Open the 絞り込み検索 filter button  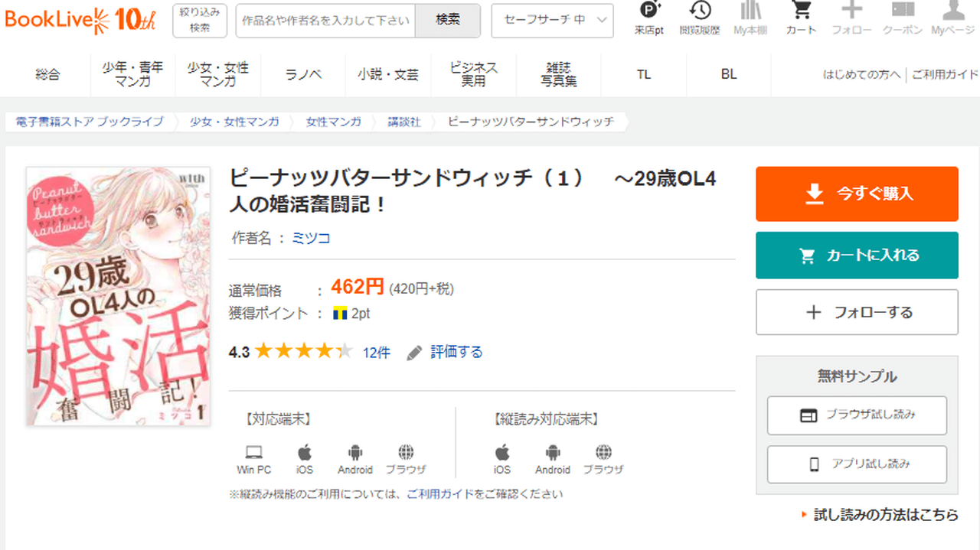200,21
